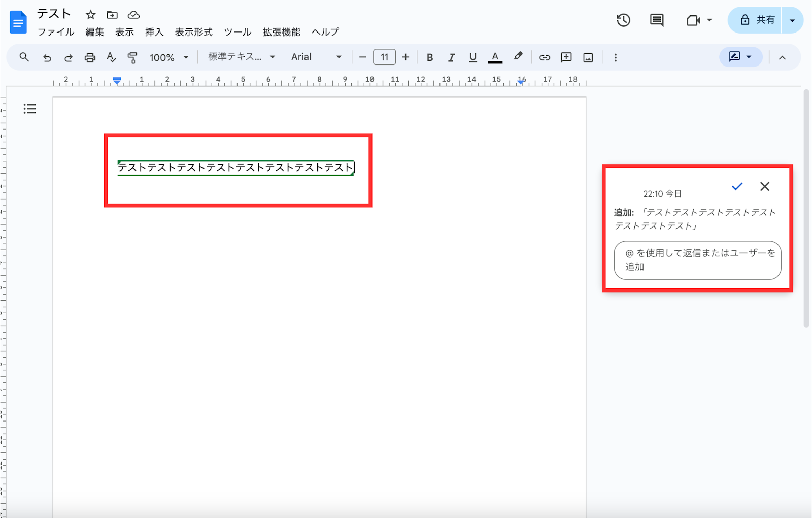Show all comments icon

coord(657,20)
